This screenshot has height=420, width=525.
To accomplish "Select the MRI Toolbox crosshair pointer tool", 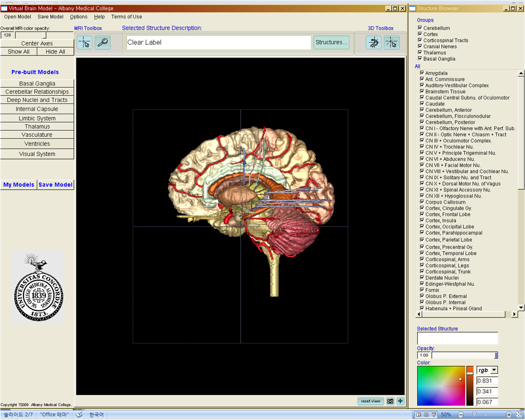I will [85, 42].
